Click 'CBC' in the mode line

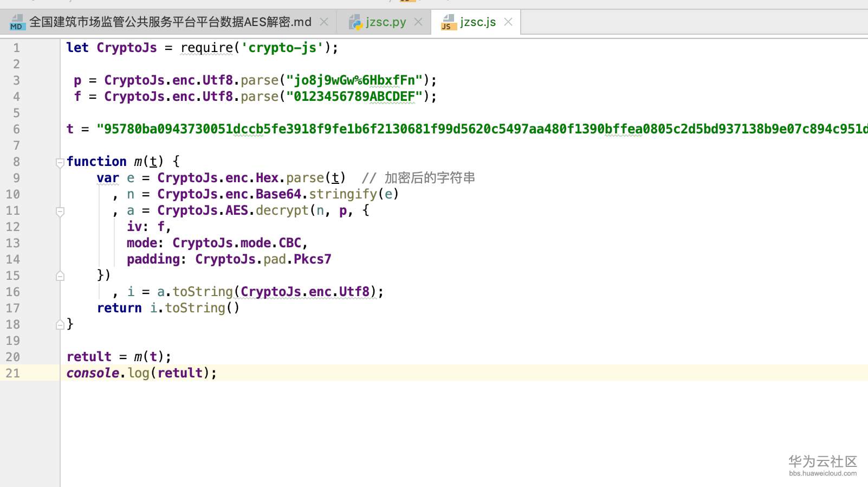click(290, 243)
